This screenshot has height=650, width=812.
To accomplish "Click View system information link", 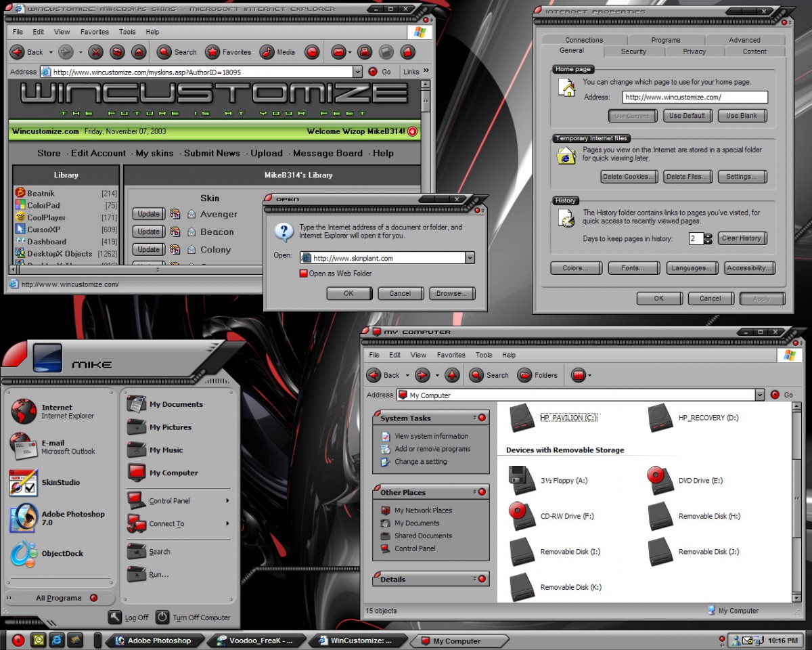I will (x=432, y=436).
